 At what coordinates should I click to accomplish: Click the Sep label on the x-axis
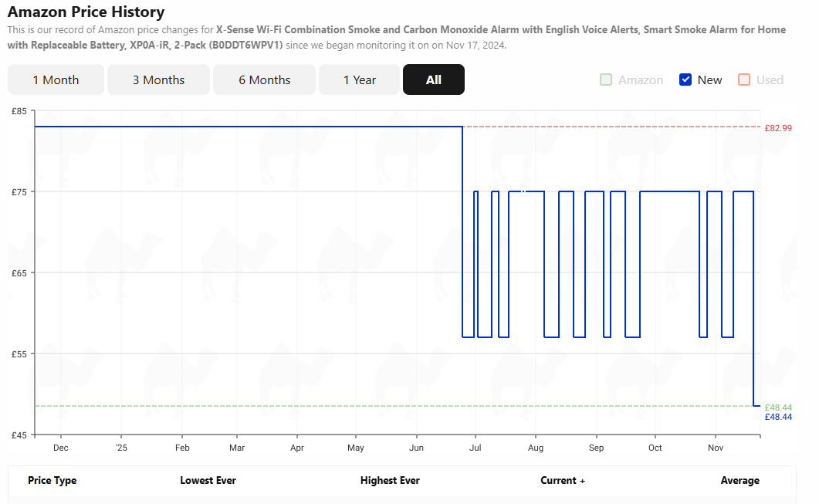[x=596, y=448]
